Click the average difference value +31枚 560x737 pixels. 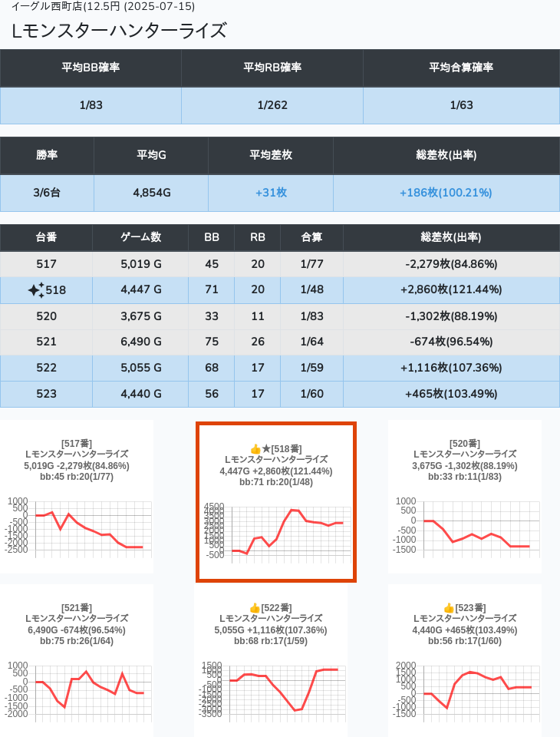tap(271, 193)
